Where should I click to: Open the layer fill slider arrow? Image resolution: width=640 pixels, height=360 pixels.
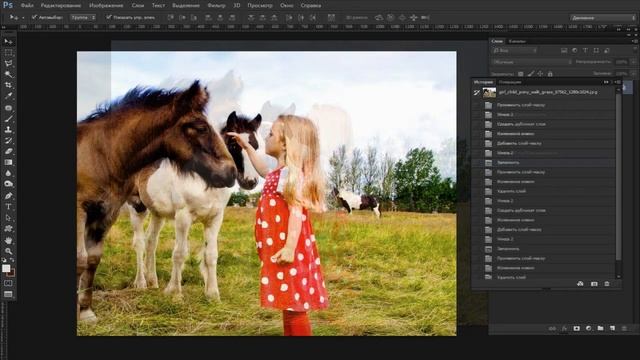[x=633, y=74]
